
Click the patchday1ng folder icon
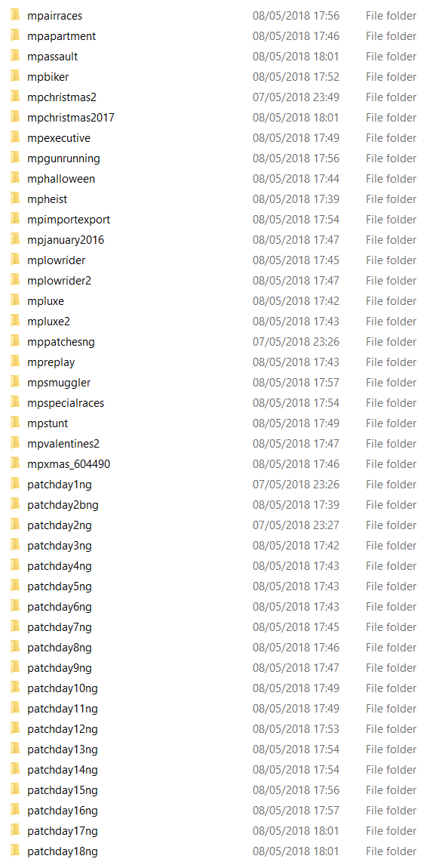[15, 484]
